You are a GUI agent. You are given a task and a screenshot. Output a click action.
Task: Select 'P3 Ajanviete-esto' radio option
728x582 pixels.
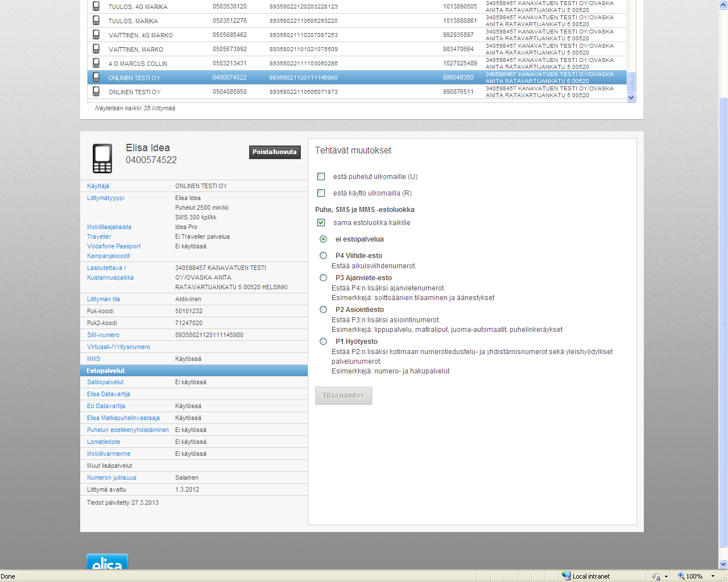[x=324, y=278]
